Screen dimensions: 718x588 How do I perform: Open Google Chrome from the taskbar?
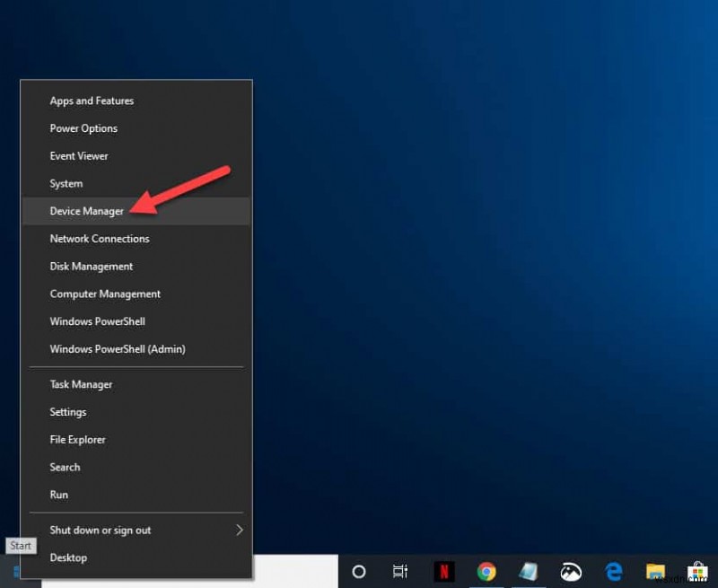pos(486,572)
